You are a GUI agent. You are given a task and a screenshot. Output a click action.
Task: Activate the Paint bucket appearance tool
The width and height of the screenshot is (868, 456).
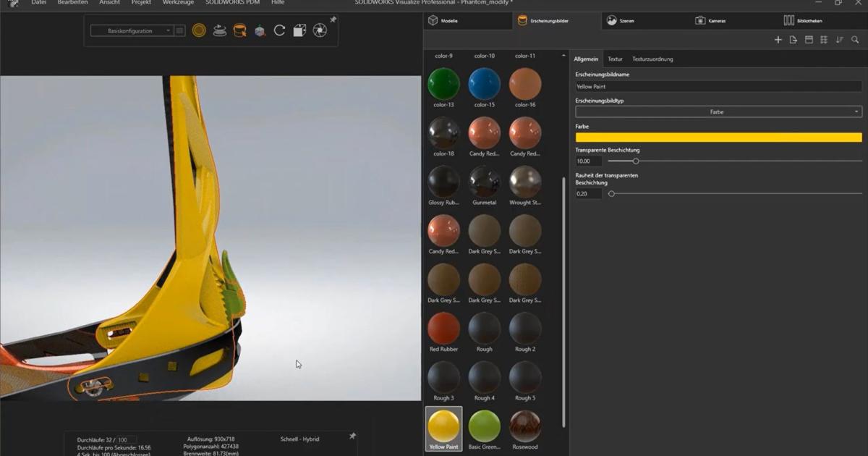[238, 30]
